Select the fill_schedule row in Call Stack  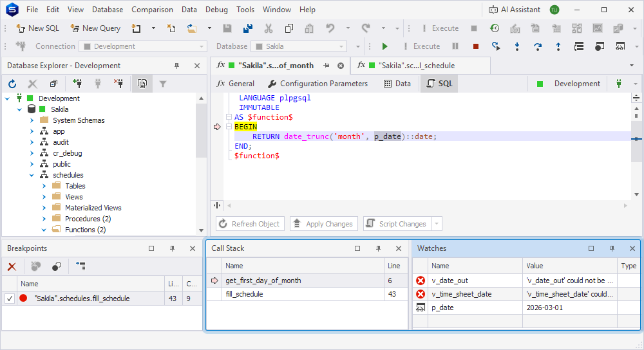(x=307, y=294)
